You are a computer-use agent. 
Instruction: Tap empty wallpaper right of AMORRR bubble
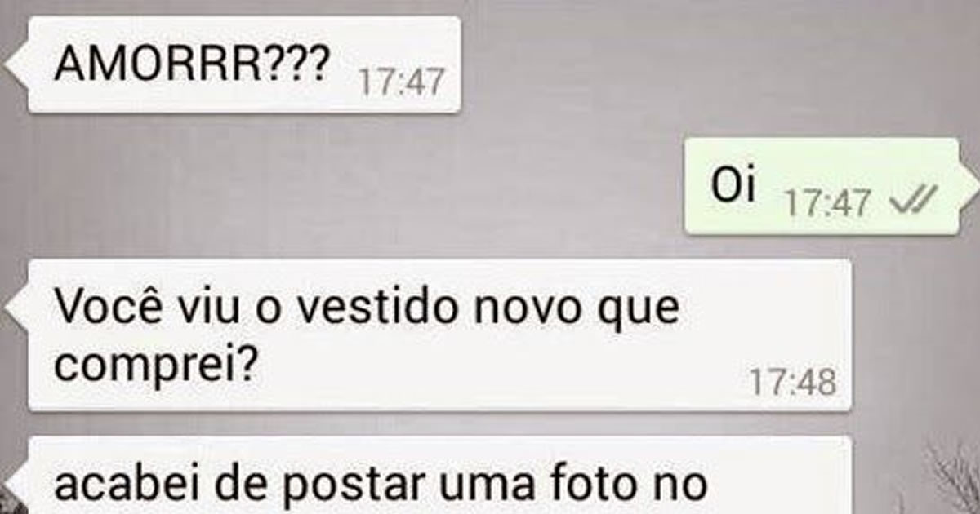(694, 65)
